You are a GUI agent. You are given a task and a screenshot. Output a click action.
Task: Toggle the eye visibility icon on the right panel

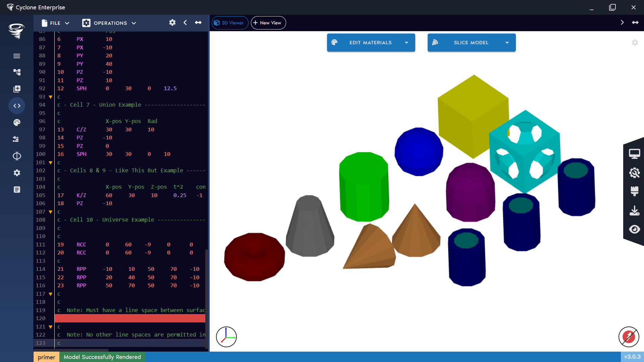pos(635,229)
